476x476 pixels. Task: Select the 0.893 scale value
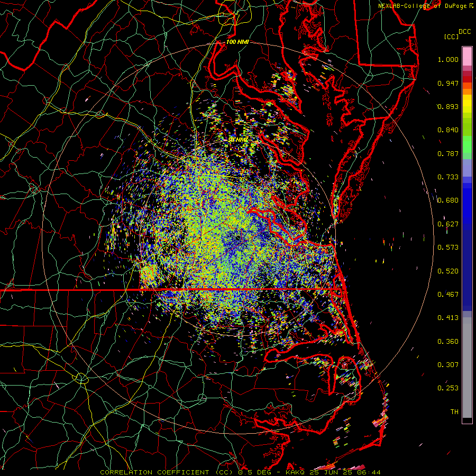[448, 106]
